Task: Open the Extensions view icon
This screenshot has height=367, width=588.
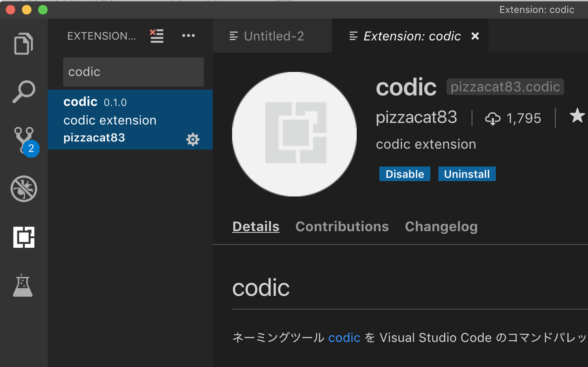Action: pyautogui.click(x=23, y=237)
